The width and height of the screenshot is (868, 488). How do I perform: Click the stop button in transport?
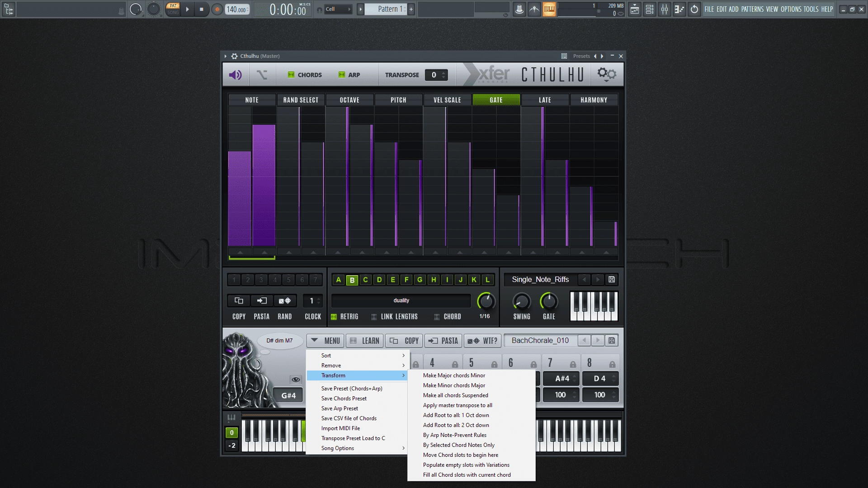tap(202, 9)
